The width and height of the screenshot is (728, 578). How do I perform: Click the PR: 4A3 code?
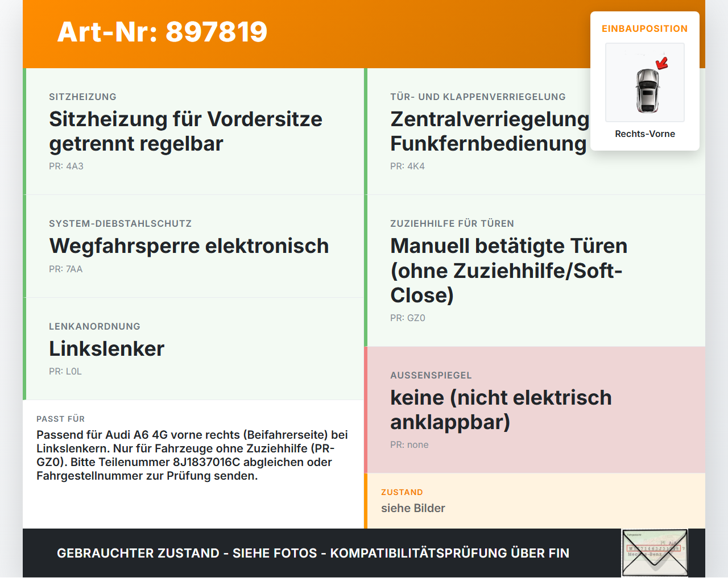pyautogui.click(x=66, y=166)
